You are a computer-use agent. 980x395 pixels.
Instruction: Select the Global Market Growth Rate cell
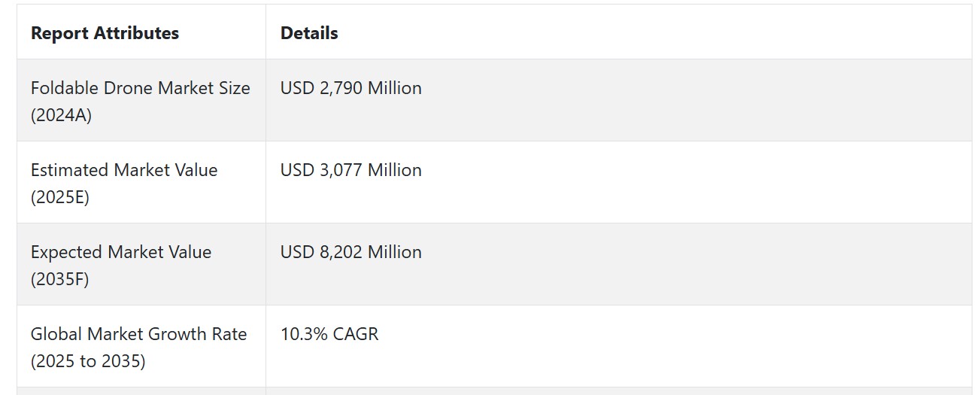coord(141,347)
